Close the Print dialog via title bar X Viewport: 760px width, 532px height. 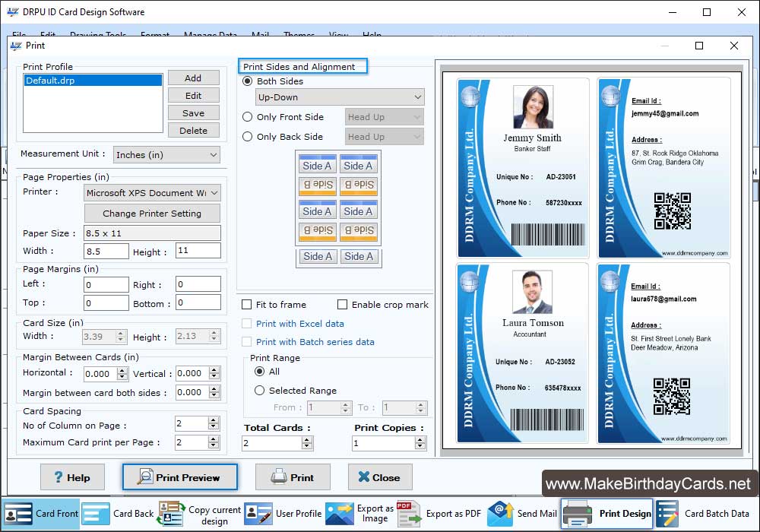point(734,46)
